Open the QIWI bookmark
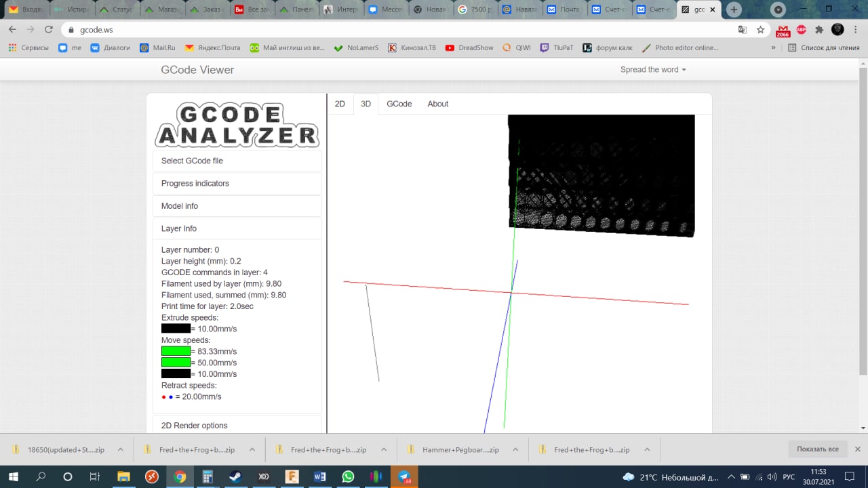Screen dimensions: 868x488 point(517,48)
